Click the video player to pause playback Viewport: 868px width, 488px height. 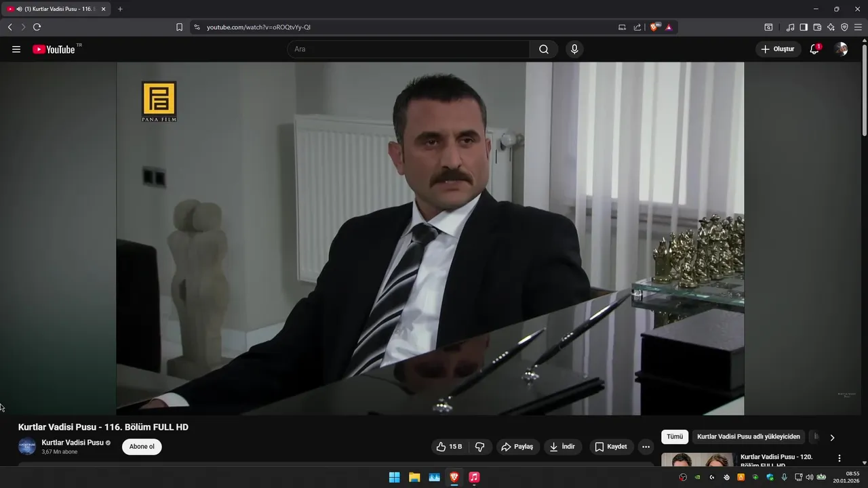coord(430,239)
